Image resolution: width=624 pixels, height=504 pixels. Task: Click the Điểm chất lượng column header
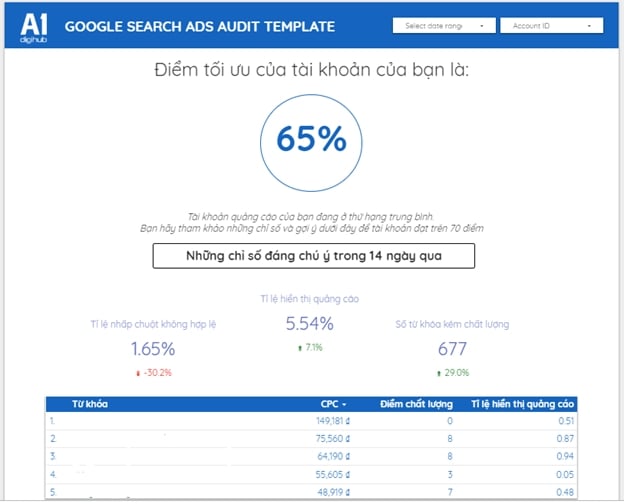[x=416, y=404]
